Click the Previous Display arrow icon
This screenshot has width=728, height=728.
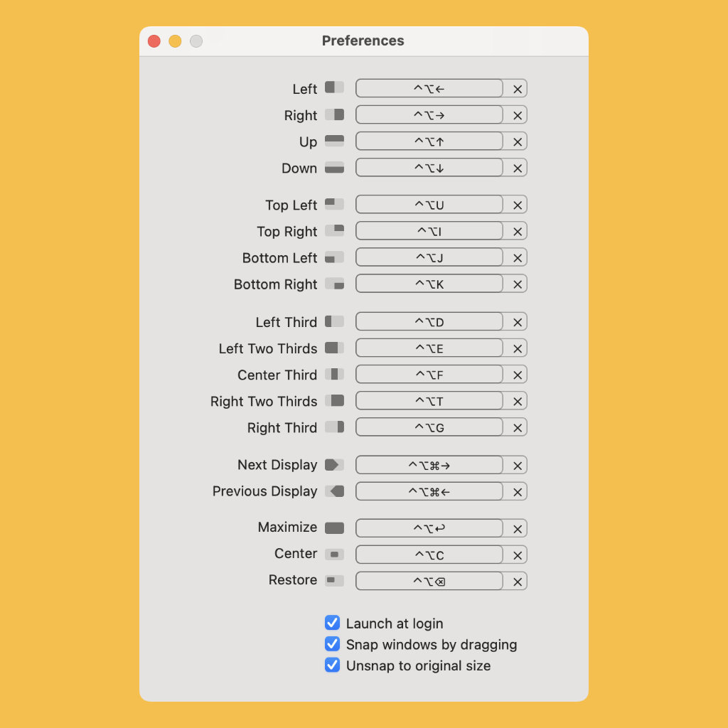(334, 491)
